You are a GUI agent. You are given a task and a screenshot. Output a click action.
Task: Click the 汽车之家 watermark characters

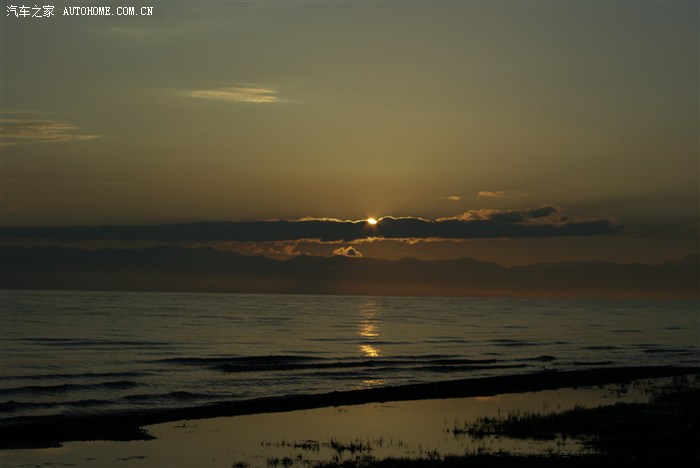click(30, 11)
